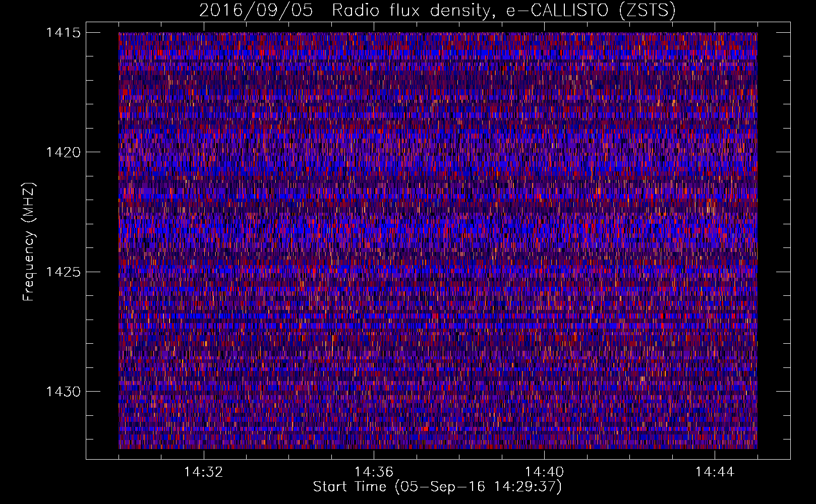Image resolution: width=816 pixels, height=504 pixels.
Task: Click the 14:40 time axis label
Action: pos(545,472)
